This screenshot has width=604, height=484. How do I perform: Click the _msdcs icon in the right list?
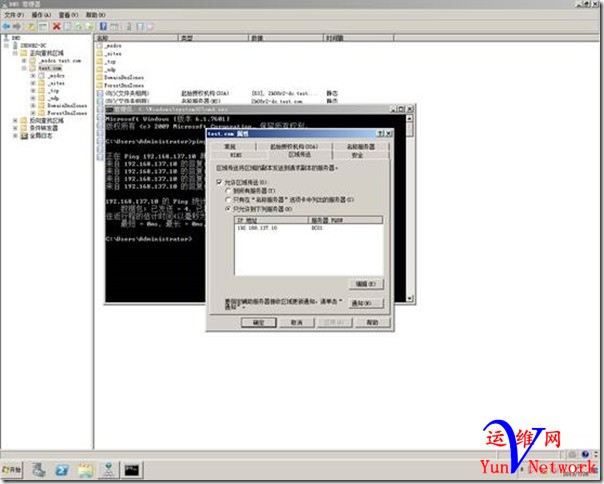click(100, 45)
